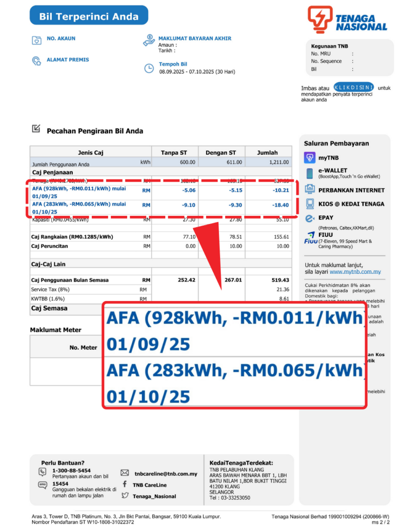Screen dimensions: 420x525
Task: Select the myTNB payment channel icon
Action: click(309, 157)
